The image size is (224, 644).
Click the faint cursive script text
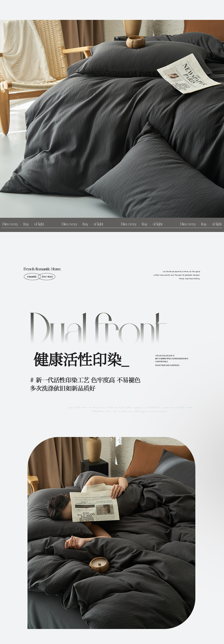(130, 409)
